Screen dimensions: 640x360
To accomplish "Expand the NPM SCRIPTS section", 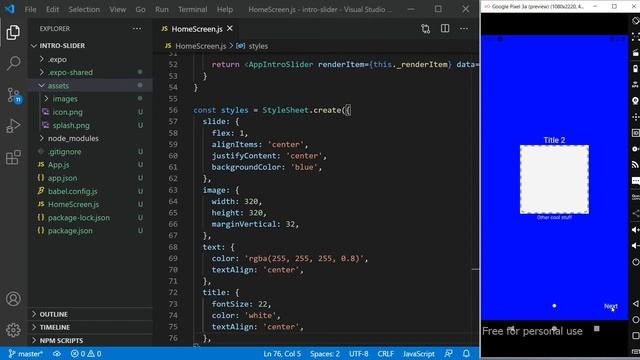I will pyautogui.click(x=61, y=340).
